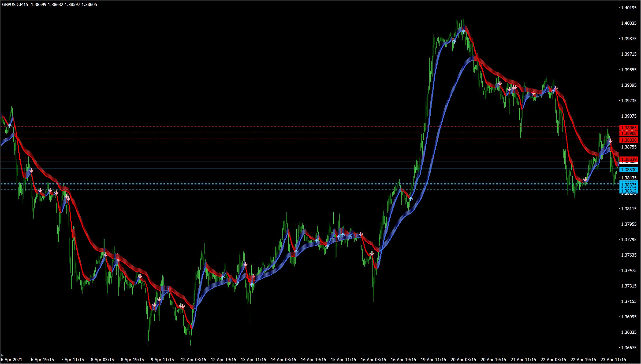The height and width of the screenshot is (364, 641).
Task: Click the up arrow at the 16 Apr 19:15 pullback
Action: (x=410, y=199)
